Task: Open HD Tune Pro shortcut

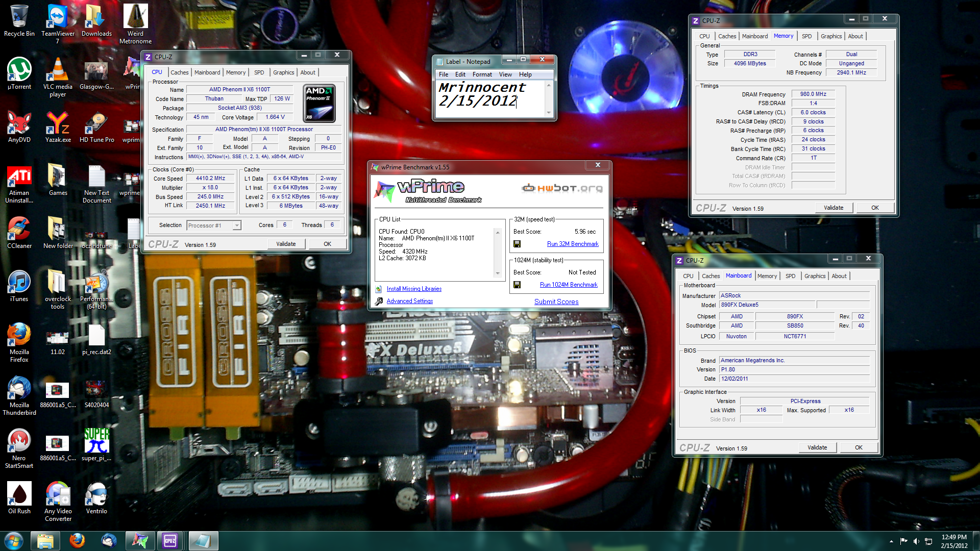Action: (x=96, y=127)
